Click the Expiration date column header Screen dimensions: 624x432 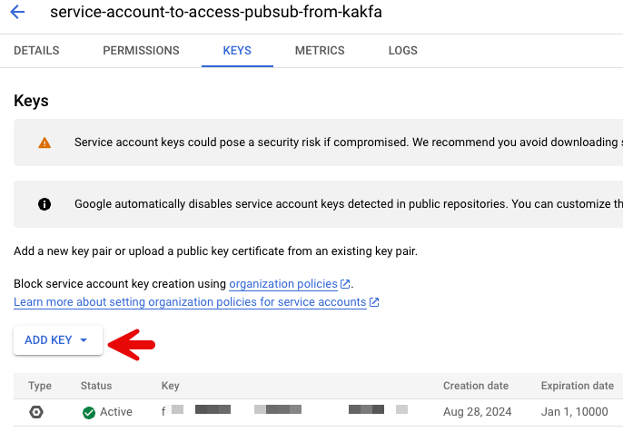(x=577, y=385)
